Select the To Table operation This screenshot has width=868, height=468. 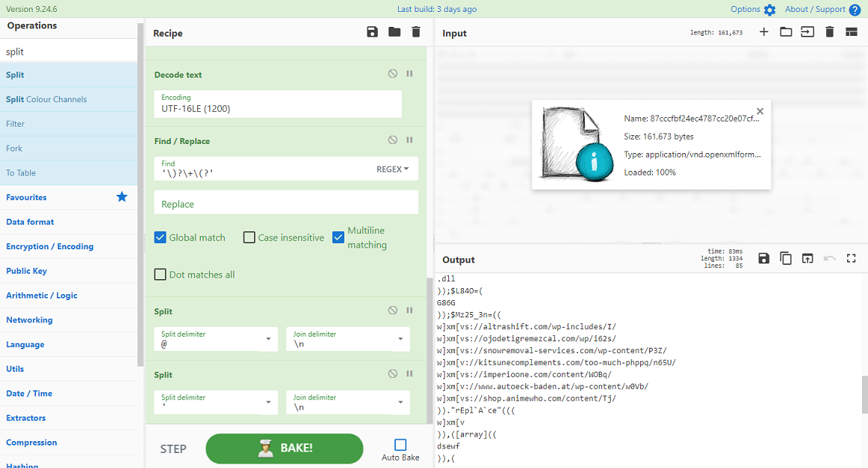click(69, 172)
